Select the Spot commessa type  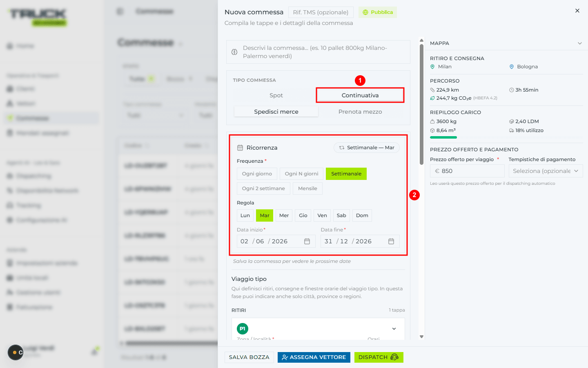click(x=276, y=95)
